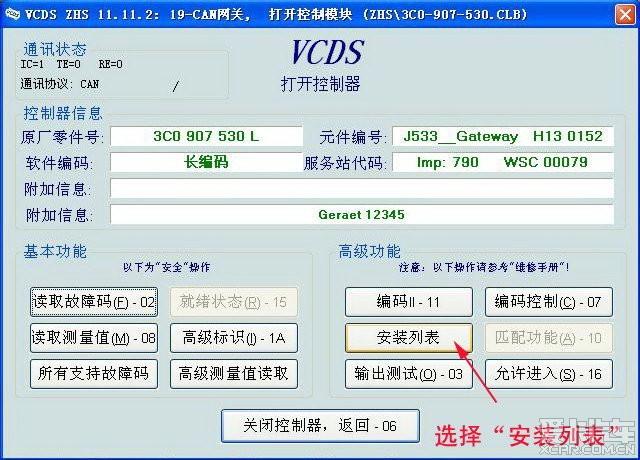Click the 读取故障码(F) - 02 button
The width and height of the screenshot is (640, 460).
93,302
